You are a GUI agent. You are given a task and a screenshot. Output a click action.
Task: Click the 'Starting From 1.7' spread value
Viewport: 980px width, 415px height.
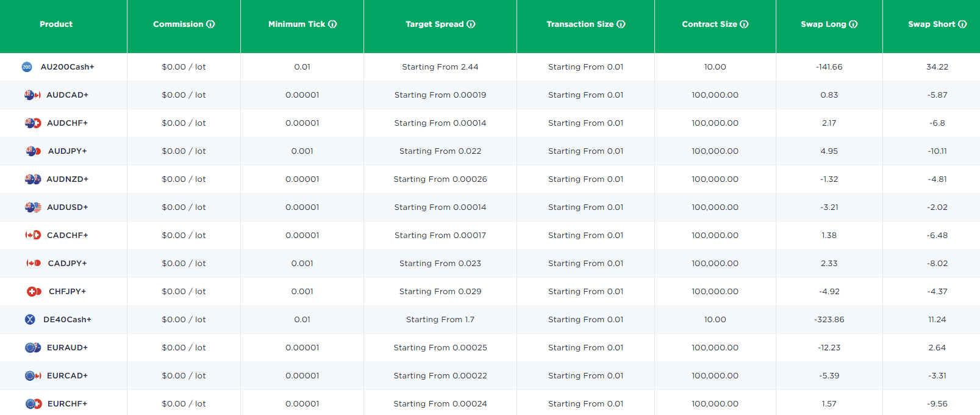pyautogui.click(x=440, y=320)
